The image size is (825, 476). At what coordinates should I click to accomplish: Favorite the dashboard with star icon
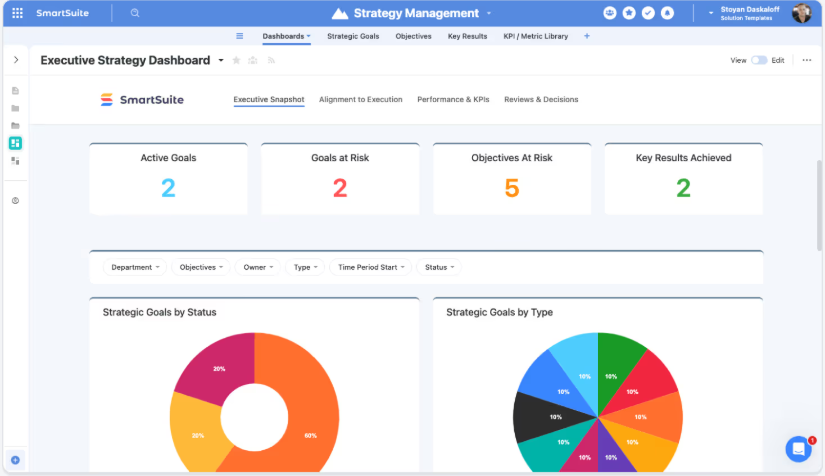(236, 60)
